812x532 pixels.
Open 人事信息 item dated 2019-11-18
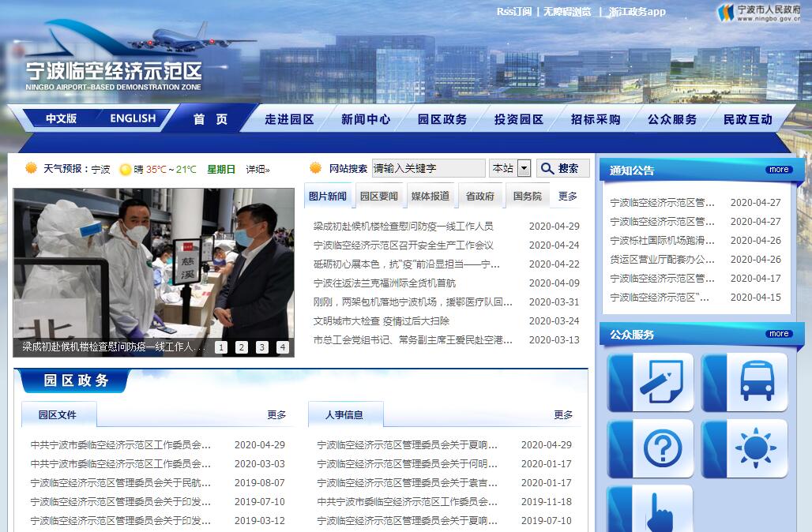[x=407, y=501]
